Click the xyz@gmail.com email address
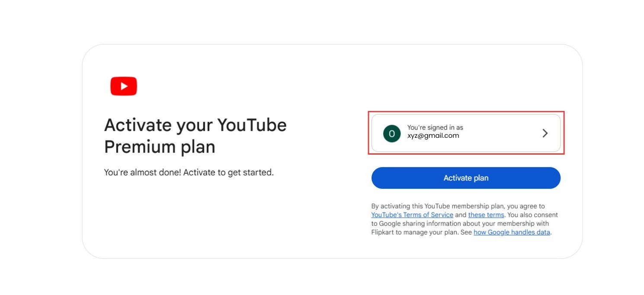 click(x=433, y=136)
